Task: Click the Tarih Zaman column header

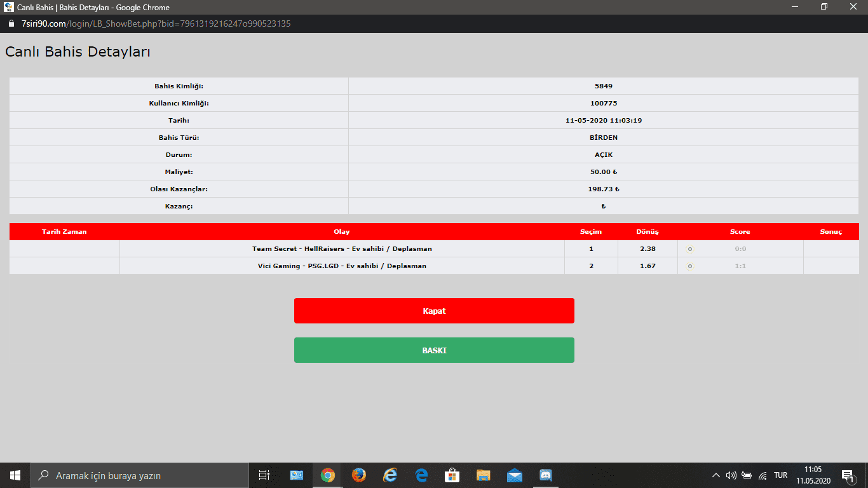Action: pos(64,232)
